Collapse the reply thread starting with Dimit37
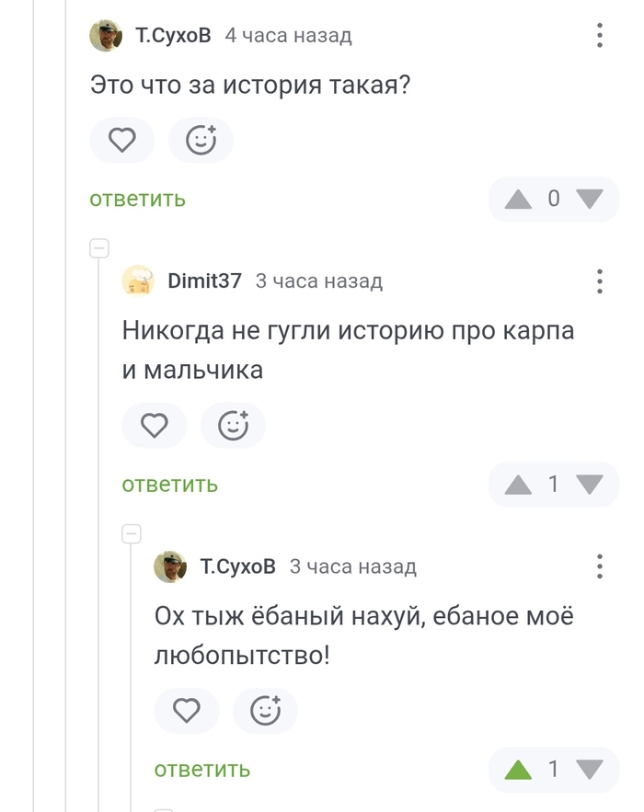This screenshot has width=644, height=812. 99,248
